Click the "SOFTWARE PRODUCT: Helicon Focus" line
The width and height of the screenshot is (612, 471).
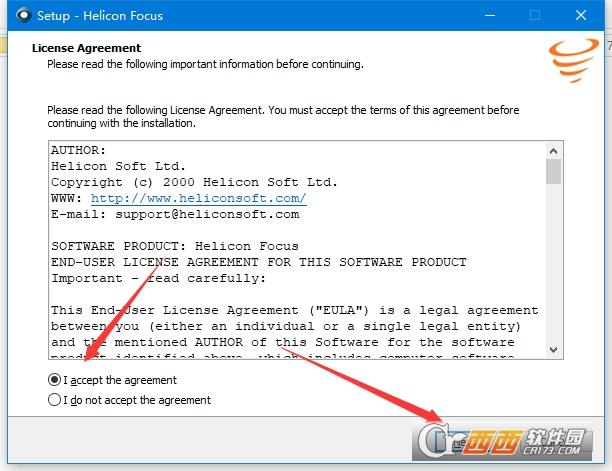pos(175,246)
